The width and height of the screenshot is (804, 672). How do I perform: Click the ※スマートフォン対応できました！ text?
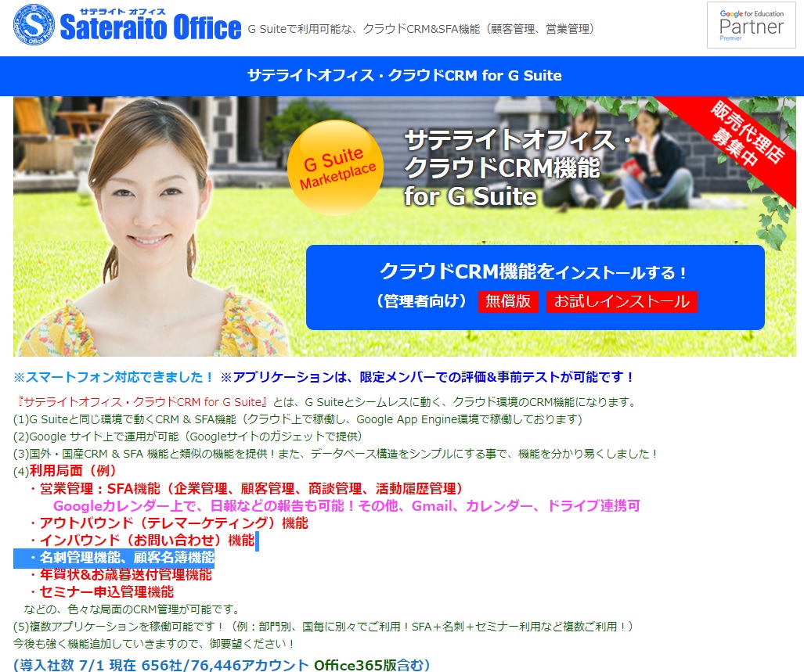114,377
